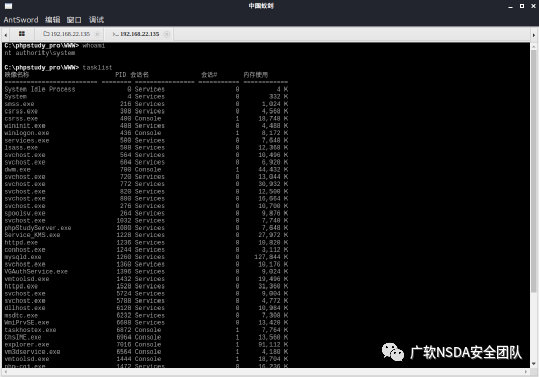
Task: Click the 'conhost.exe' process name
Action: 25,250
